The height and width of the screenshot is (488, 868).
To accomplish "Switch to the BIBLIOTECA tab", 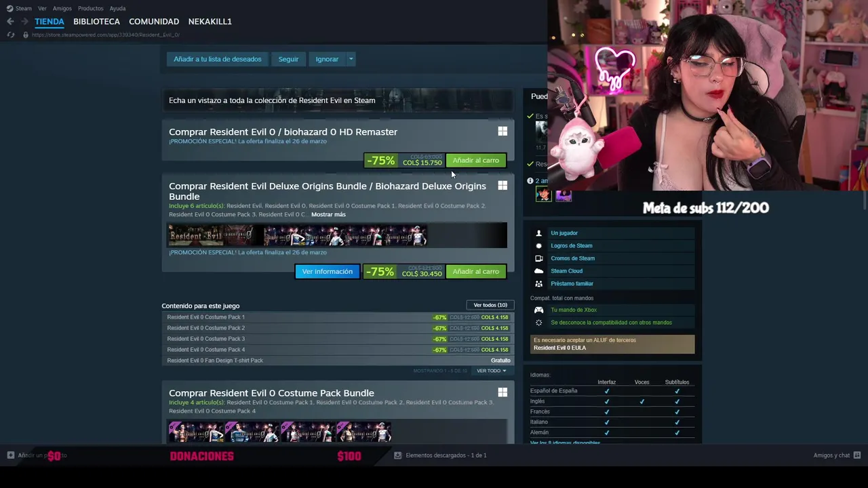I will click(96, 22).
